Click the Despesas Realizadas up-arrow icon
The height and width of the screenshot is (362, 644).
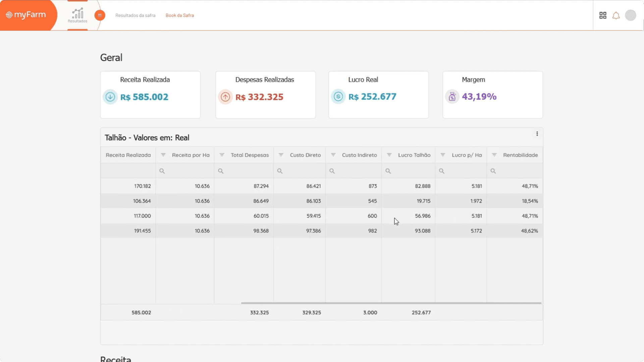225,97
